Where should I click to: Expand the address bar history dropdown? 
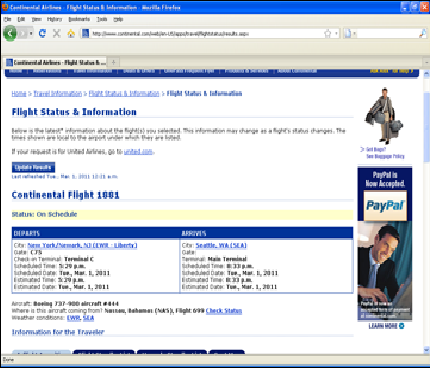[336, 33]
